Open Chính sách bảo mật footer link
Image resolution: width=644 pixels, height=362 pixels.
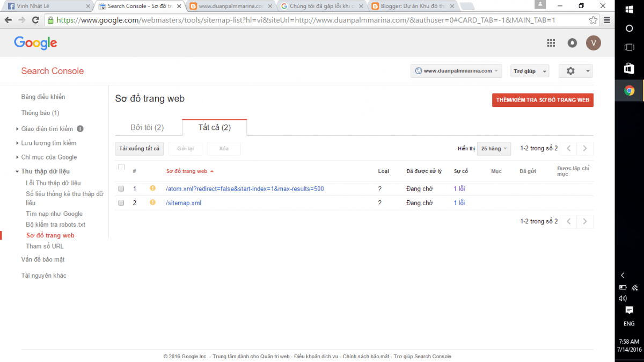point(366,357)
